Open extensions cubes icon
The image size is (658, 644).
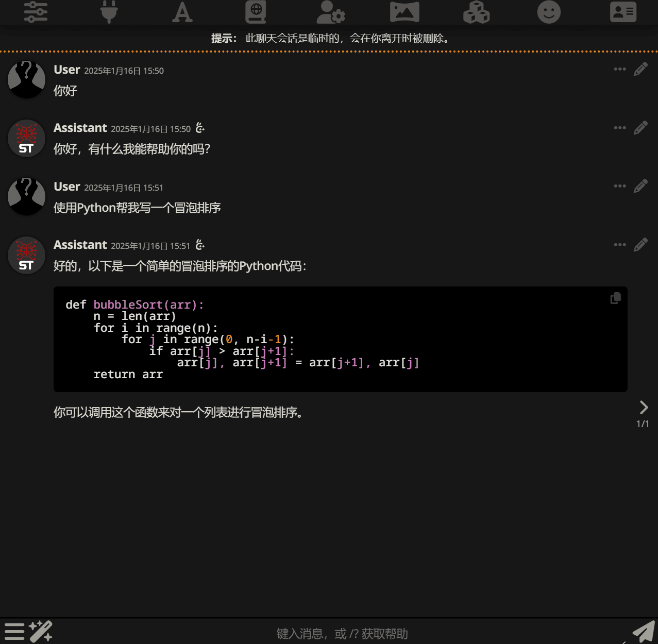476,12
